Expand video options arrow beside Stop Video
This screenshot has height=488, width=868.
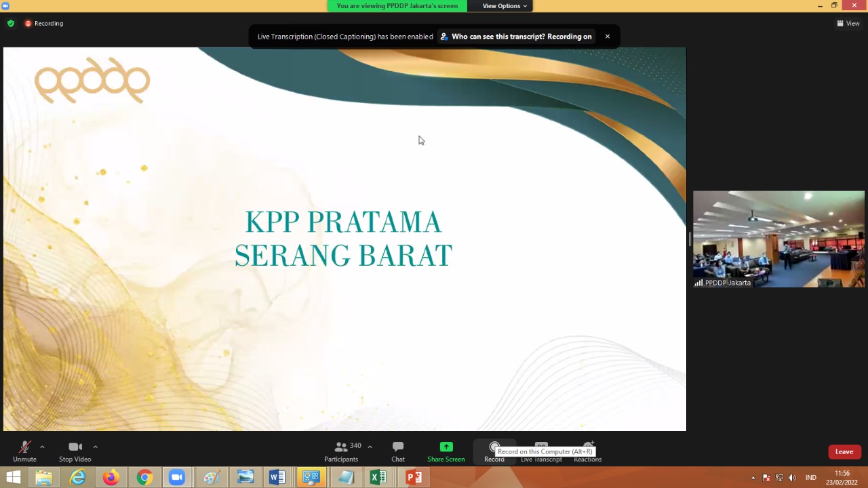[95, 447]
